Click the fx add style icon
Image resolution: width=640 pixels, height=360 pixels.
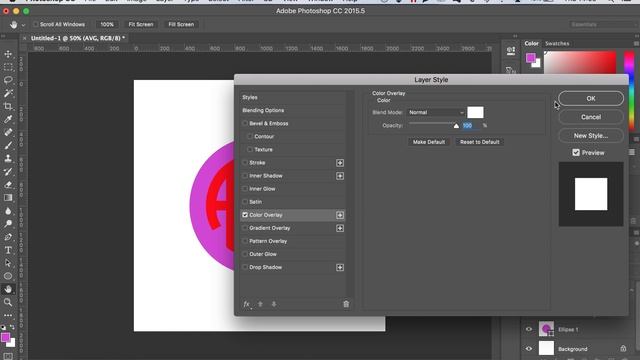coord(247,304)
